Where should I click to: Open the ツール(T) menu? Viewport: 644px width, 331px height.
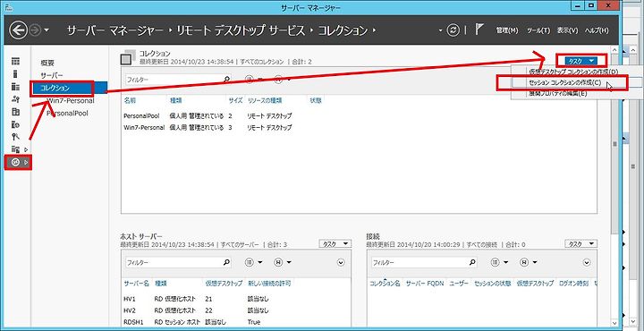point(538,30)
